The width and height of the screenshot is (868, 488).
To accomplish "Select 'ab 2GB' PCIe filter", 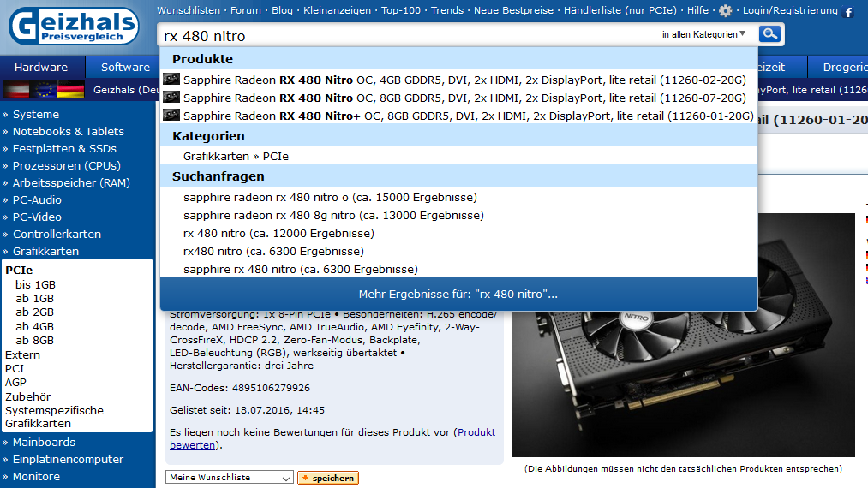I will coord(34,312).
